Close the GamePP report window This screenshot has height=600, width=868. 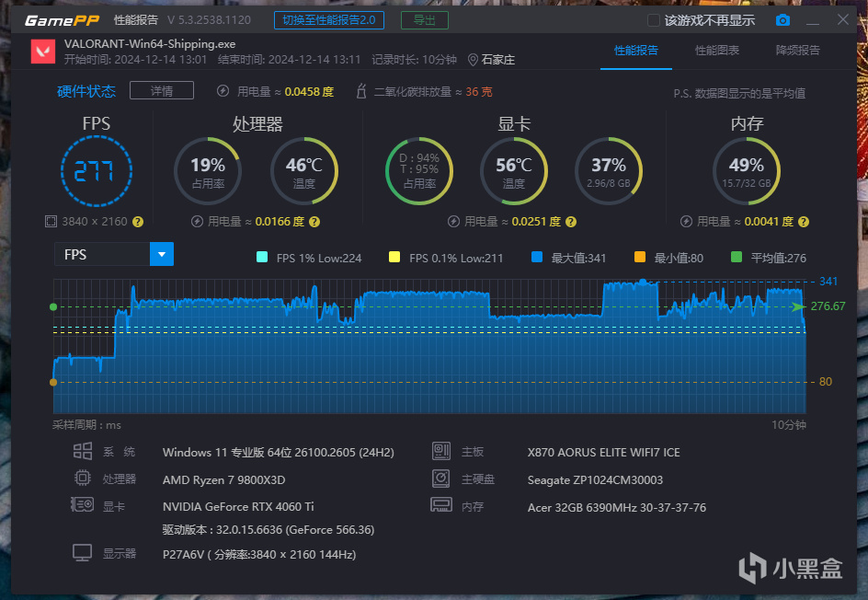point(842,20)
